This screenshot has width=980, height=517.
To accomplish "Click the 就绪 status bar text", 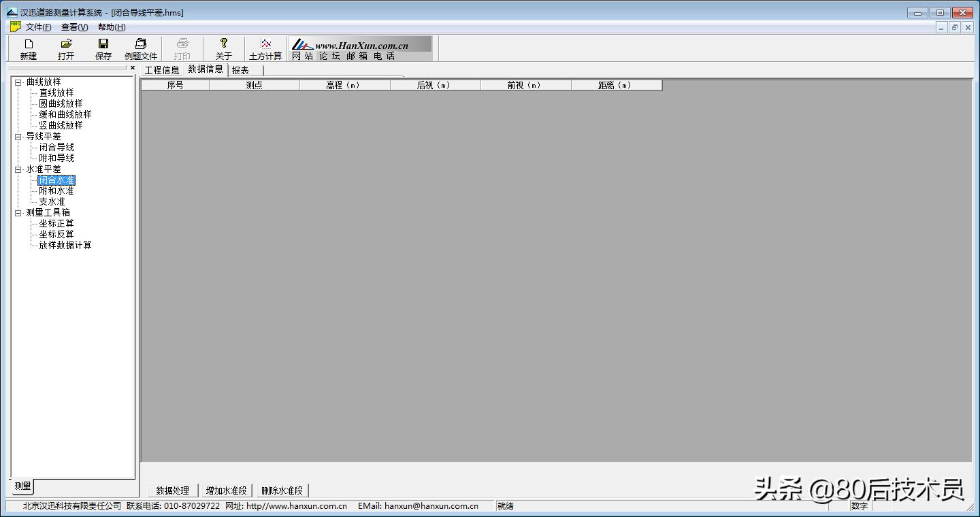I will tap(506, 506).
